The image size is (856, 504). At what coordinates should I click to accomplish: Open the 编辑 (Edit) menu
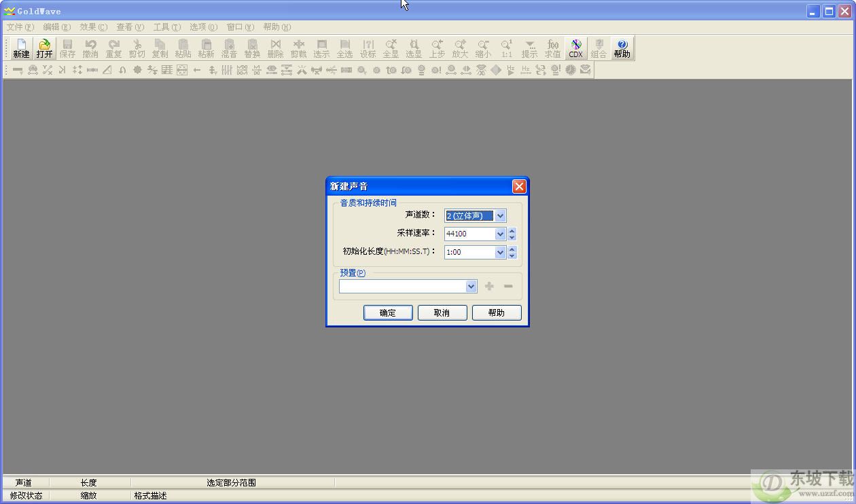click(x=56, y=27)
